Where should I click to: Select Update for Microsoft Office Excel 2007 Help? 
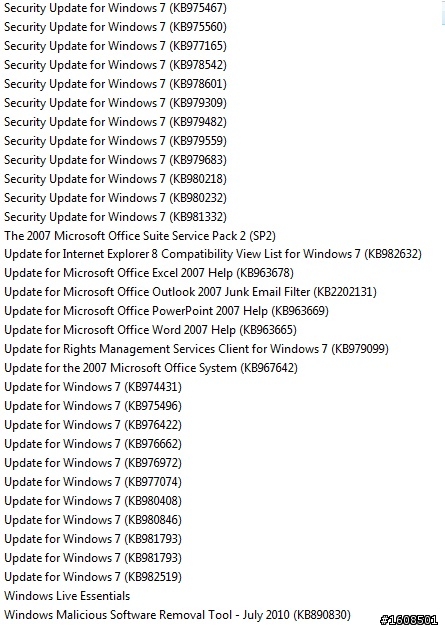(149, 273)
